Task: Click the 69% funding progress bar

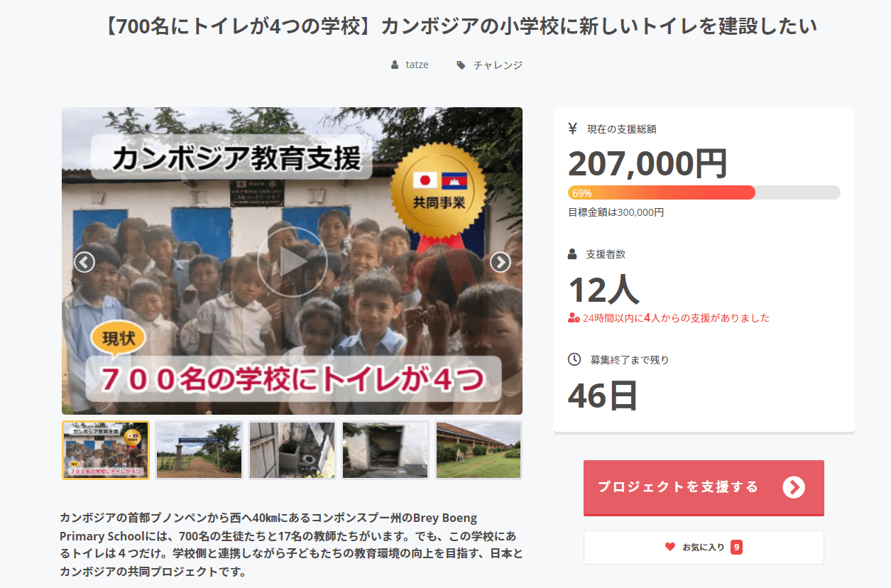Action: pos(704,192)
